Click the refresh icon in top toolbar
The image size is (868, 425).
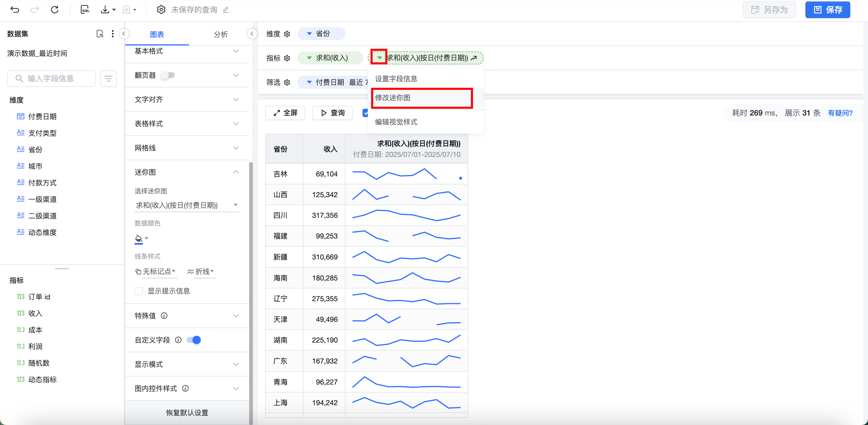click(55, 10)
